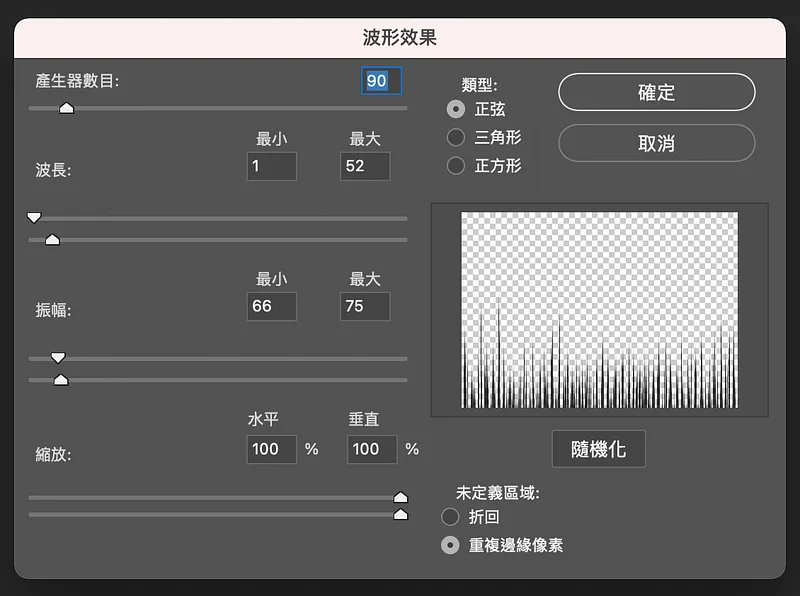
Task: Click the 產生器數目 slider handle
Action: coord(66,108)
